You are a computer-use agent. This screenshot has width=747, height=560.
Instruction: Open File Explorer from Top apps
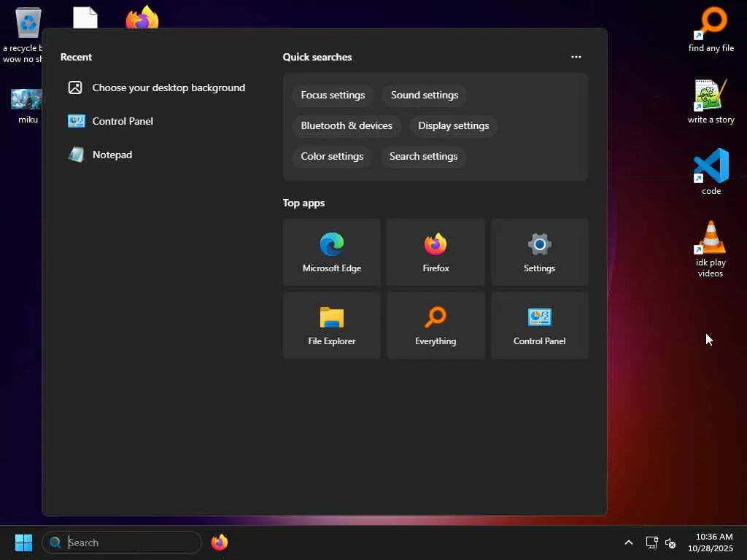[x=332, y=325]
